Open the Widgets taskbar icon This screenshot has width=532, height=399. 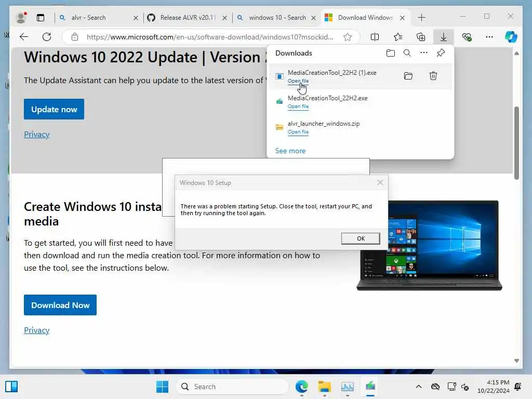click(x=11, y=387)
